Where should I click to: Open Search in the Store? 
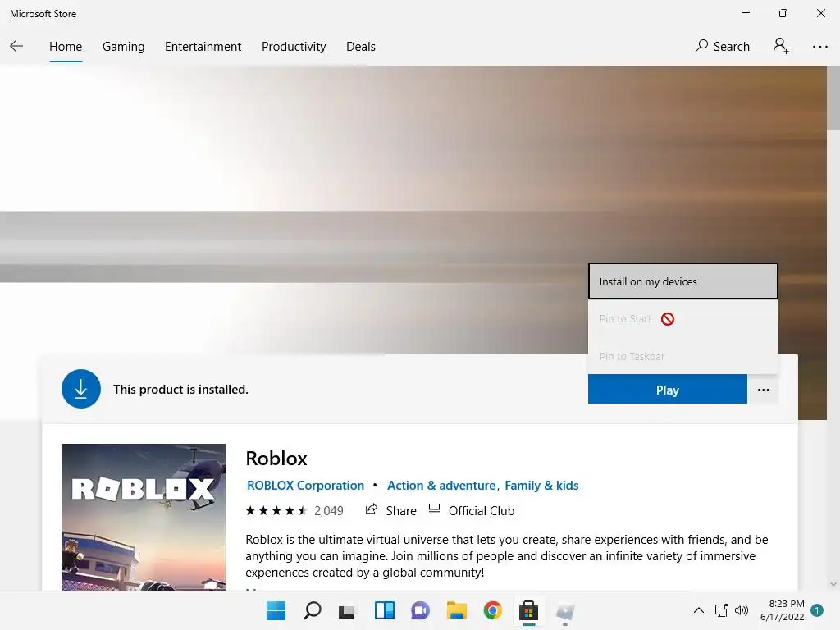[722, 47]
